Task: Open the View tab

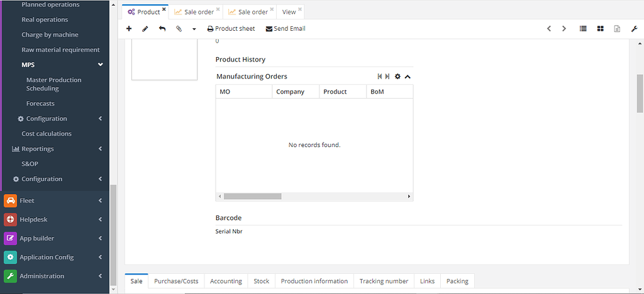Action: point(289,12)
